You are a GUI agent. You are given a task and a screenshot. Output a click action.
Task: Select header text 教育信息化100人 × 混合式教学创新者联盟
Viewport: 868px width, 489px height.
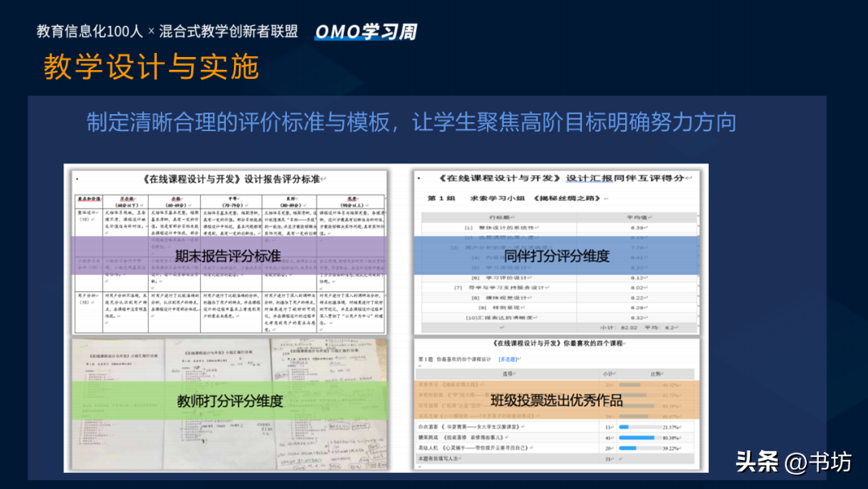[167, 31]
